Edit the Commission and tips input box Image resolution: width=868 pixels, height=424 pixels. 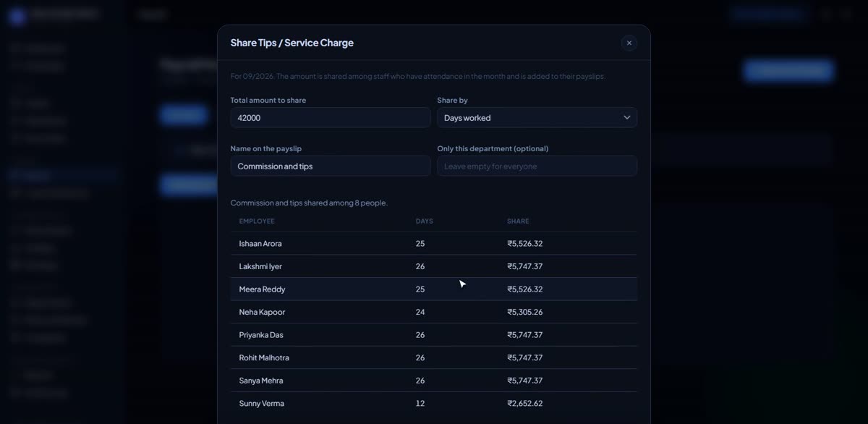[x=331, y=166]
